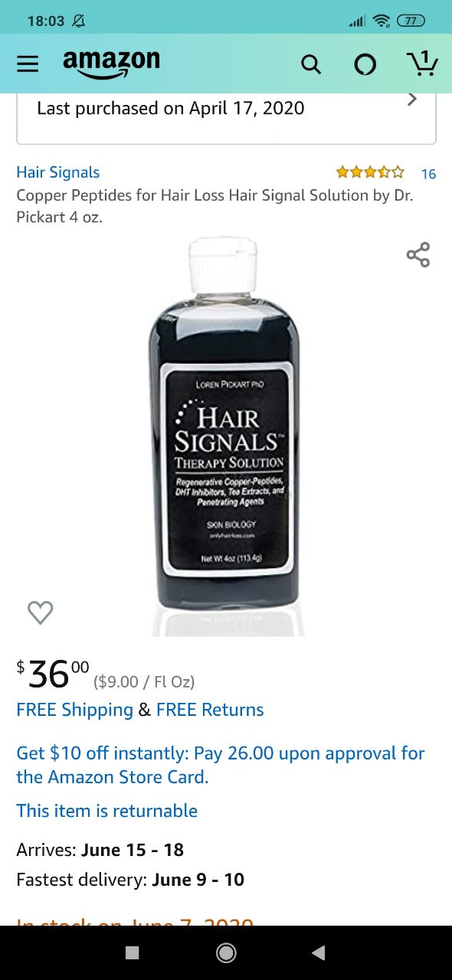
Task: Tap Android home circle button
Action: pyautogui.click(x=226, y=952)
